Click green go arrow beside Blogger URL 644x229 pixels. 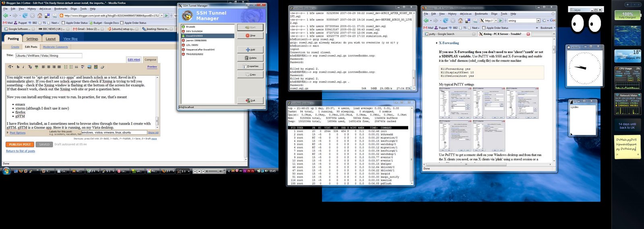(166, 15)
